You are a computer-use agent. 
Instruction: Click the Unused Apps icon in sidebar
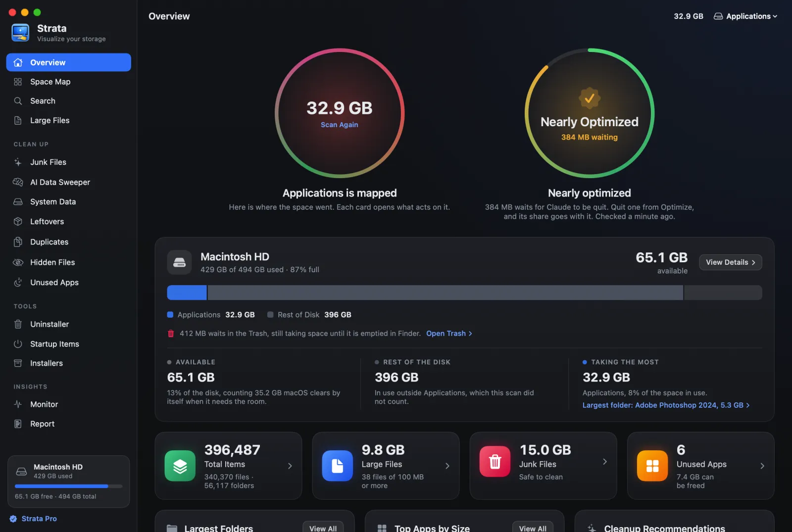tap(18, 282)
